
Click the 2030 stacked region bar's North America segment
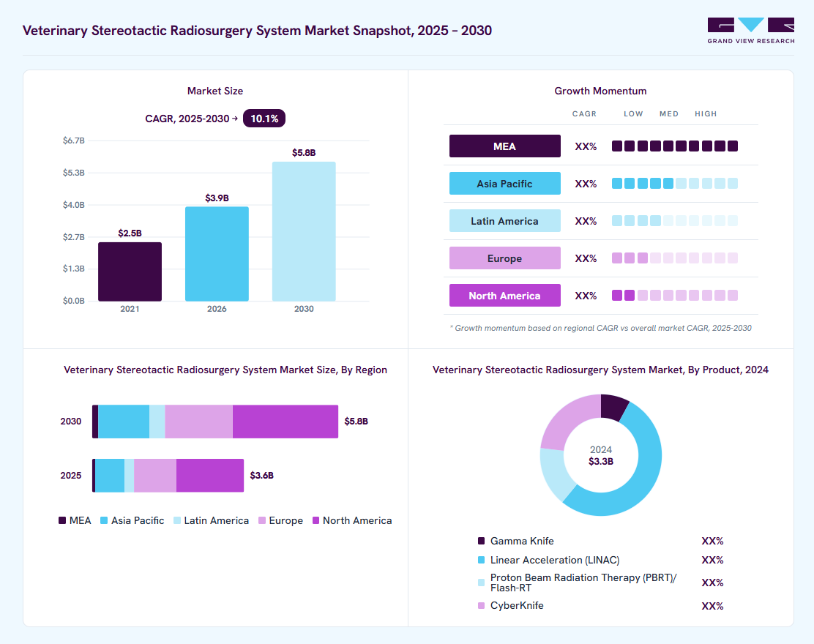pos(285,422)
